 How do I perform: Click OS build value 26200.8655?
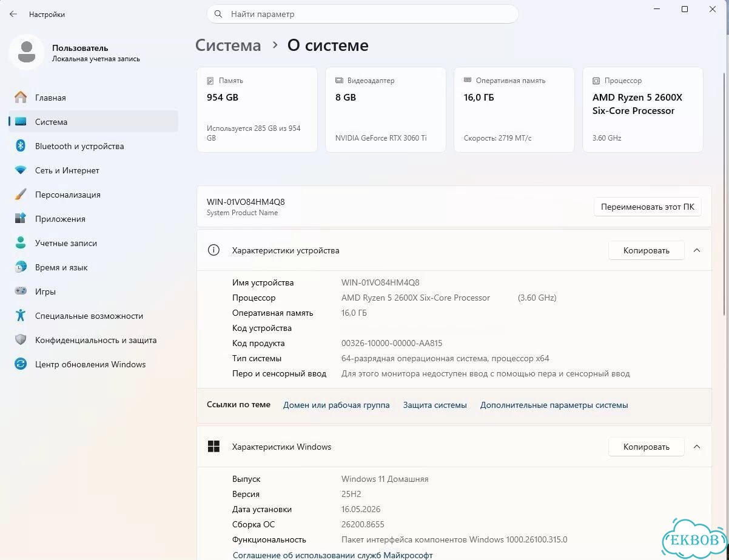[x=363, y=524]
